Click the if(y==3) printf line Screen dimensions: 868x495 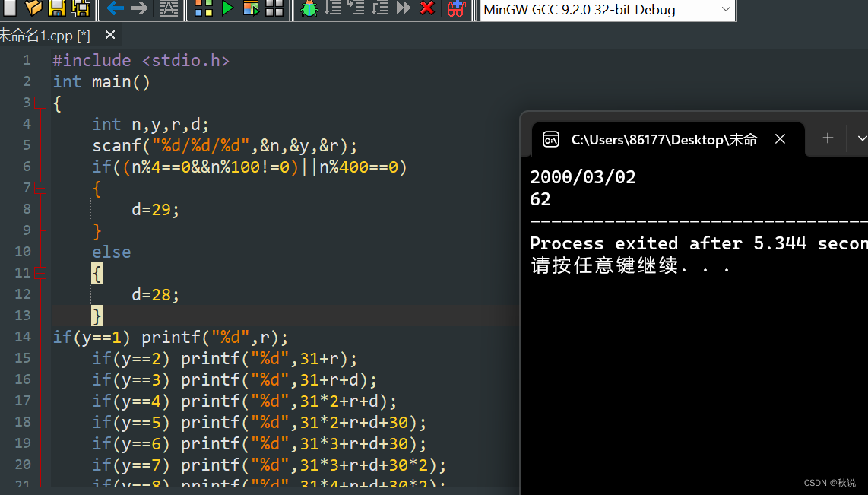click(x=235, y=380)
